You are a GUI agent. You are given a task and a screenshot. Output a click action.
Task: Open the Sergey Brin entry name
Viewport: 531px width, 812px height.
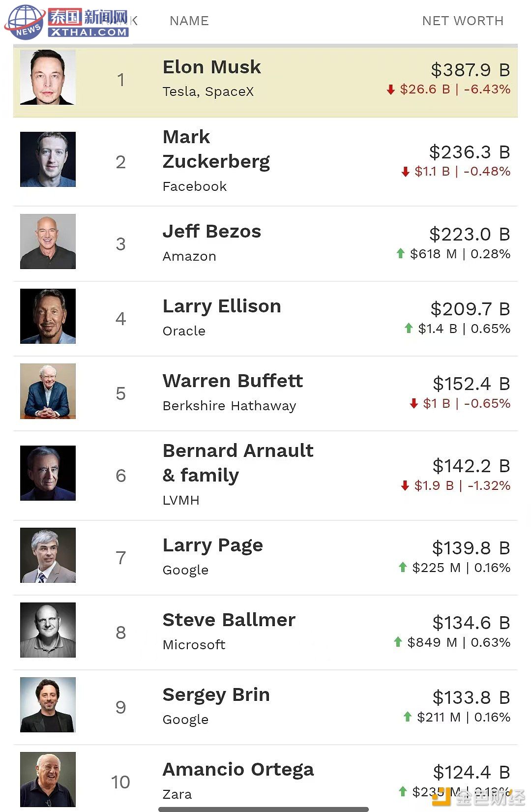coord(216,695)
